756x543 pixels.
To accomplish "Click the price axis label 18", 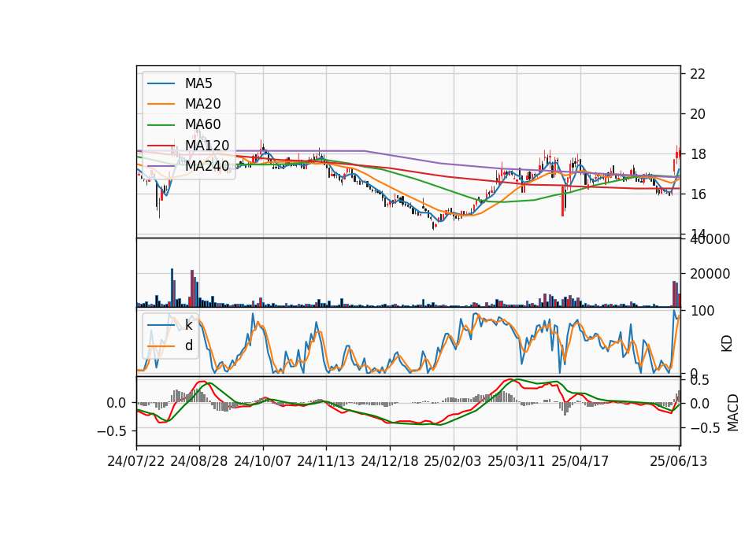I will coord(698,154).
